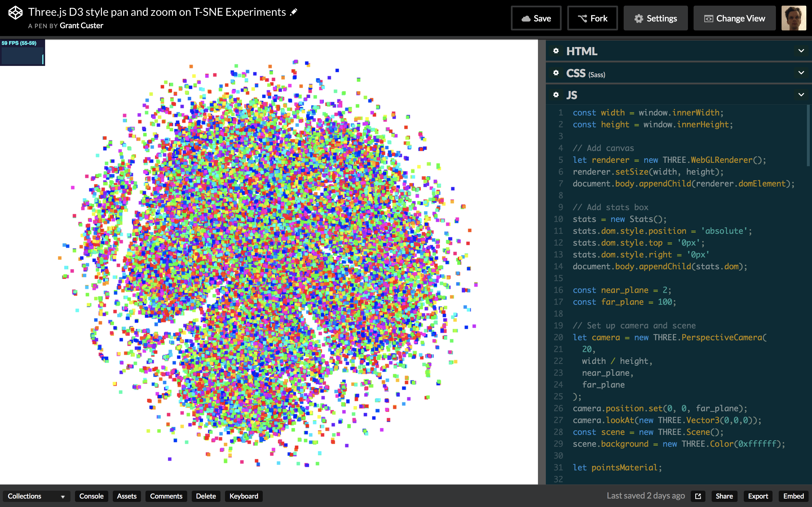Collapse the JS editor chevron
Screen dimensions: 812x507
coord(801,95)
